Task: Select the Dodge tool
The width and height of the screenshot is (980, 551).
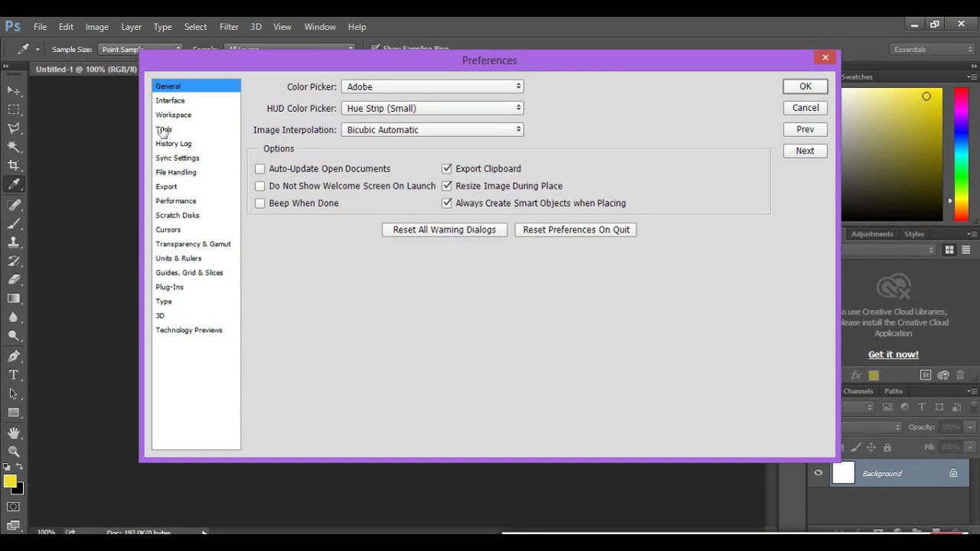Action: tap(14, 336)
